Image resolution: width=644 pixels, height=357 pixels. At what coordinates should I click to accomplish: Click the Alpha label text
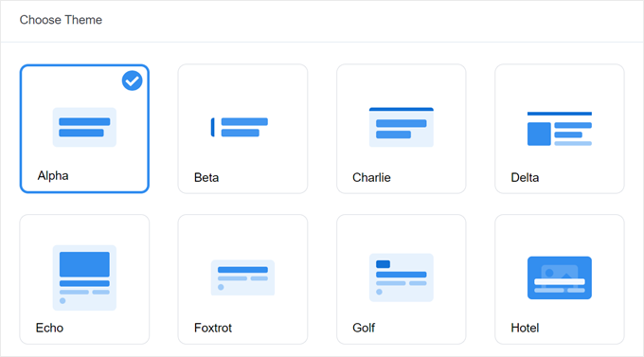coord(53,176)
